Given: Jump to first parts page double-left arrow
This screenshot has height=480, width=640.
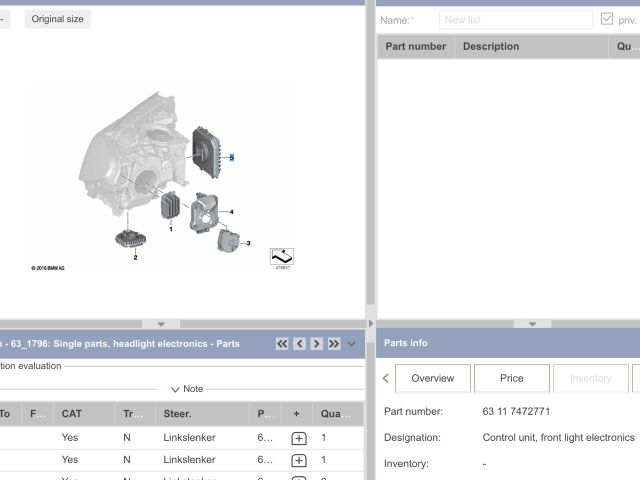Looking at the screenshot, I should pos(282,344).
